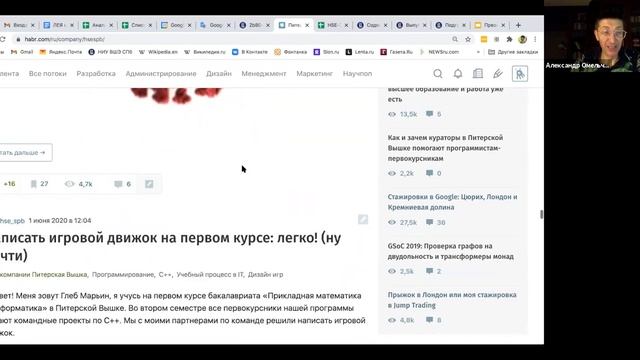
Task: Open hse_spb author link
Action: tap(12, 220)
